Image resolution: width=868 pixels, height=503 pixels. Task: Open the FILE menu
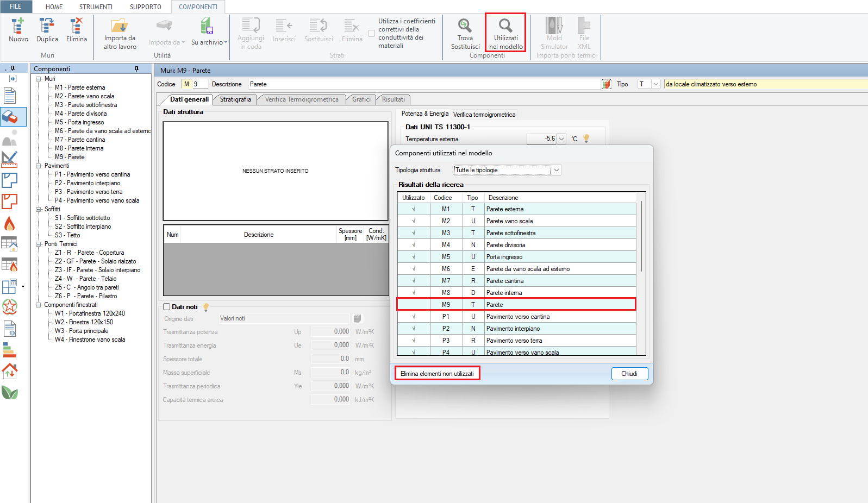[x=16, y=7]
